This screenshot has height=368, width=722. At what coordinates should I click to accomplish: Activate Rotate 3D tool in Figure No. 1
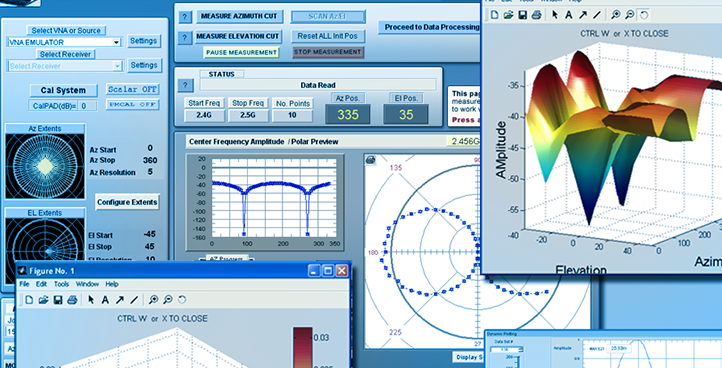[x=182, y=300]
